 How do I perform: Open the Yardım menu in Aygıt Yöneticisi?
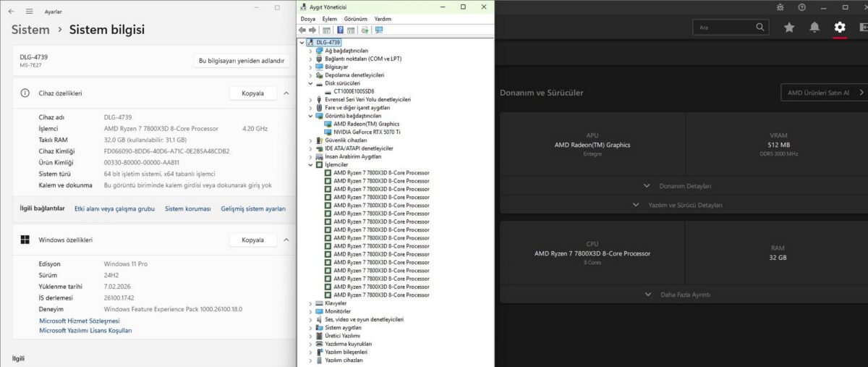[x=383, y=19]
